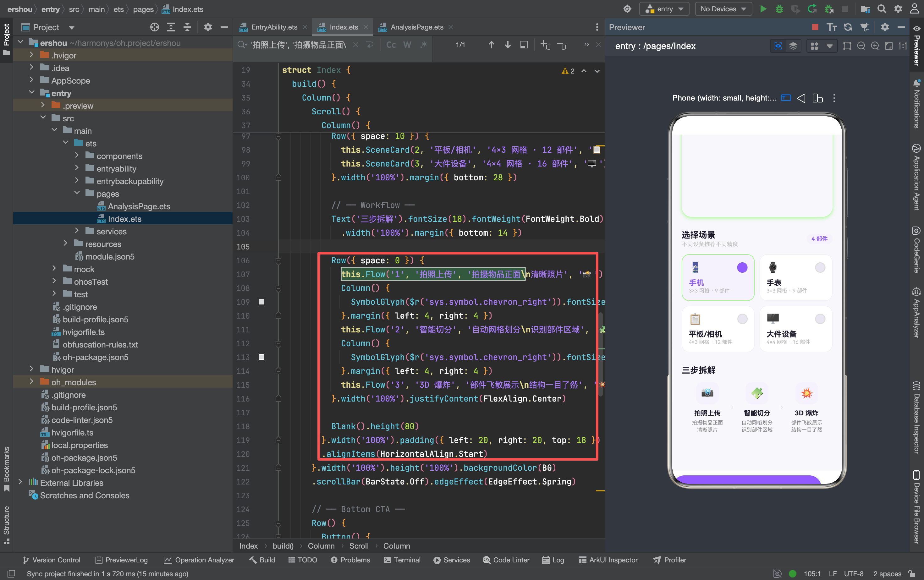924x580 pixels.
Task: Zoom in on the preview
Action: point(874,46)
